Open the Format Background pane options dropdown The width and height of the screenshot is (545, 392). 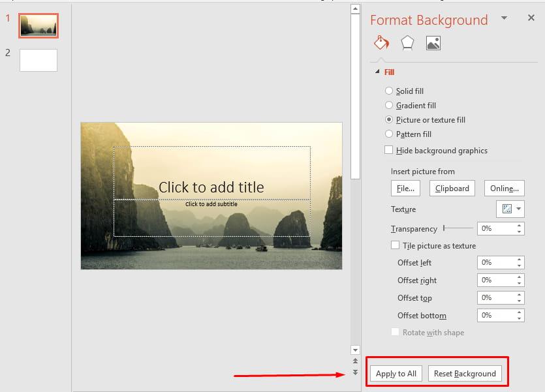point(503,19)
